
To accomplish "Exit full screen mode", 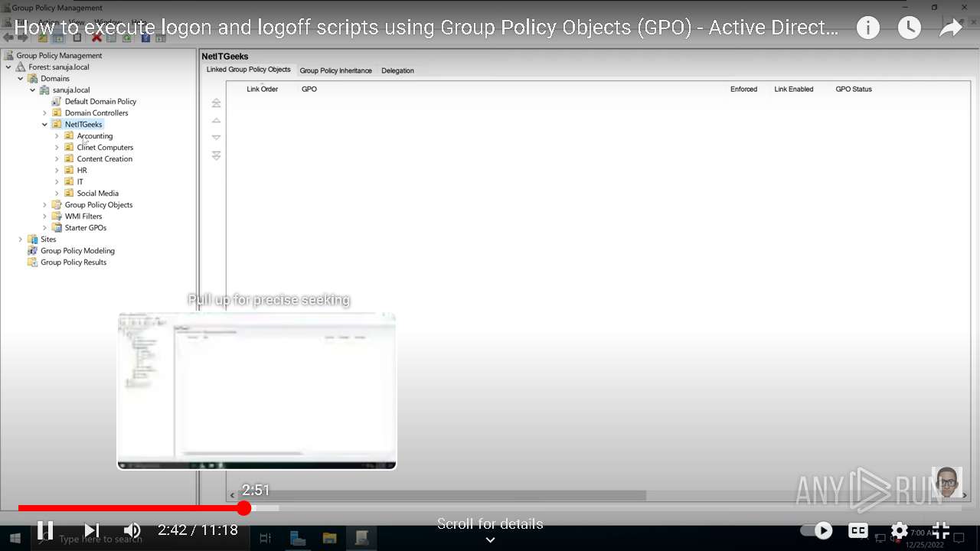I will [941, 530].
